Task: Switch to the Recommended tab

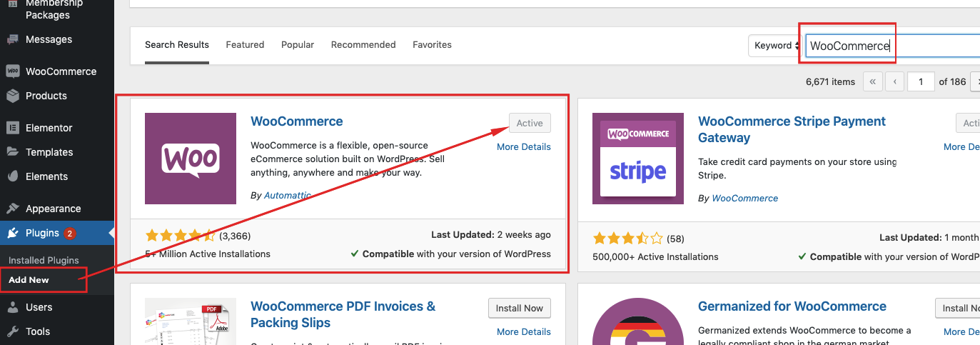Action: point(363,44)
